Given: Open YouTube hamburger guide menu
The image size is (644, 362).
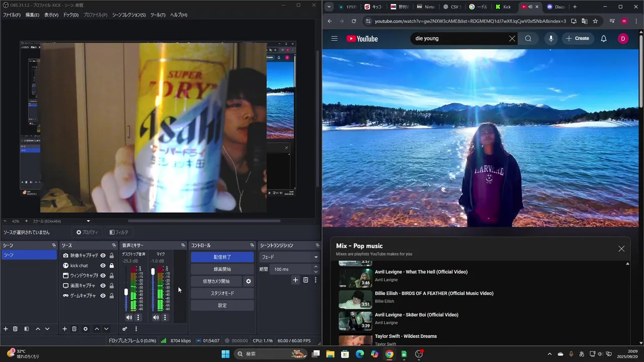Looking at the screenshot, I should point(335,38).
